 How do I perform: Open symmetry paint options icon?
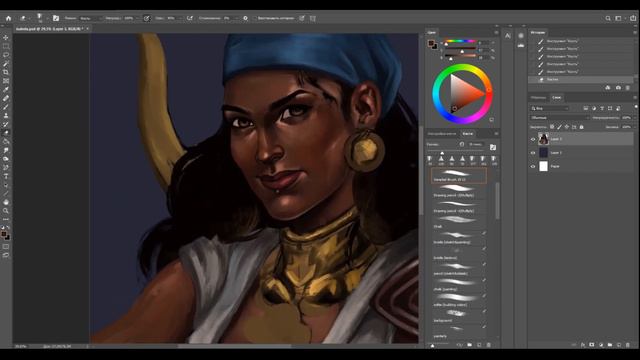coord(313,18)
